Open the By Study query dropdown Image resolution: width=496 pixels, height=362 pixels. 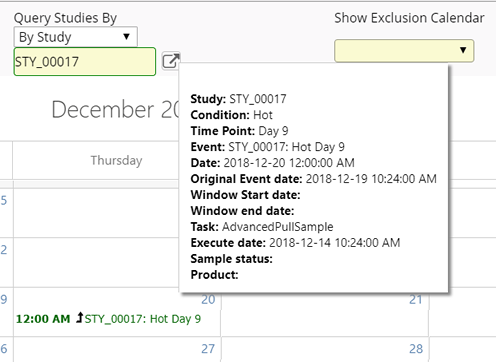[76, 37]
